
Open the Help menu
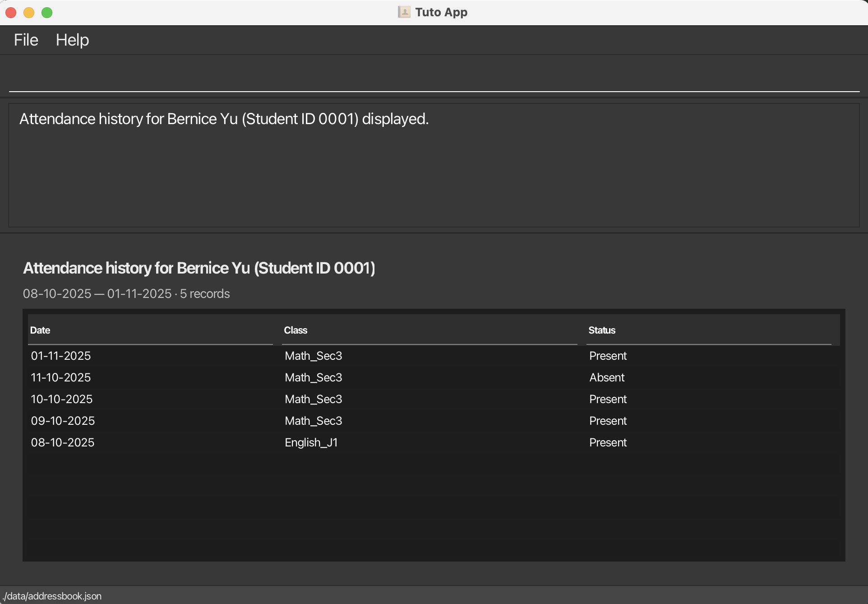pyautogui.click(x=72, y=40)
